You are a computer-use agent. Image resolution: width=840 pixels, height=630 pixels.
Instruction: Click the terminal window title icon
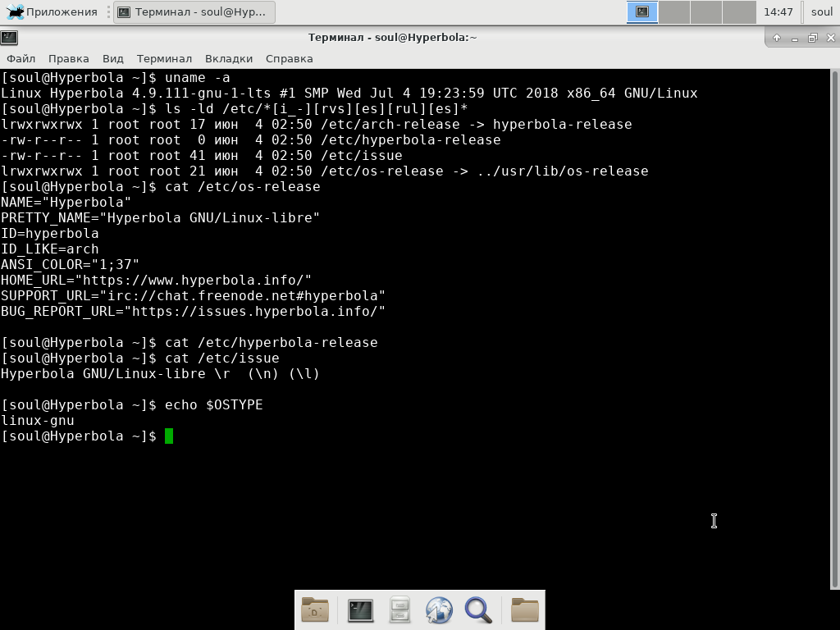pos(9,38)
